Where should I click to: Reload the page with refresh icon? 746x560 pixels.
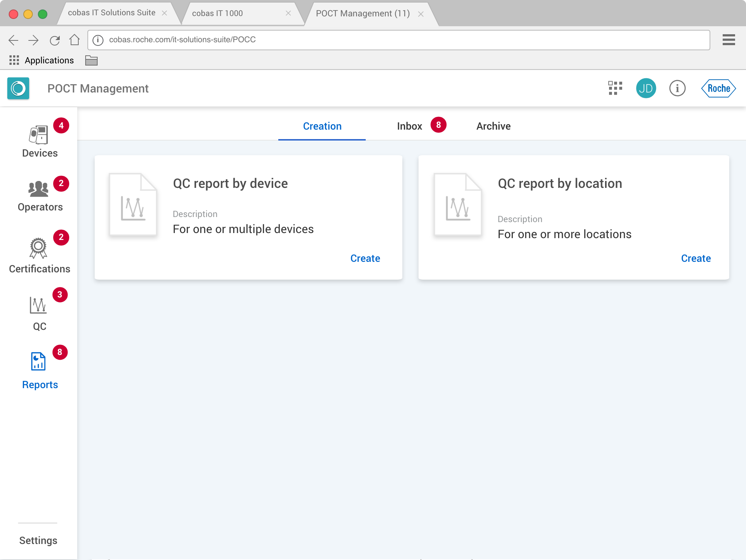[x=55, y=40]
